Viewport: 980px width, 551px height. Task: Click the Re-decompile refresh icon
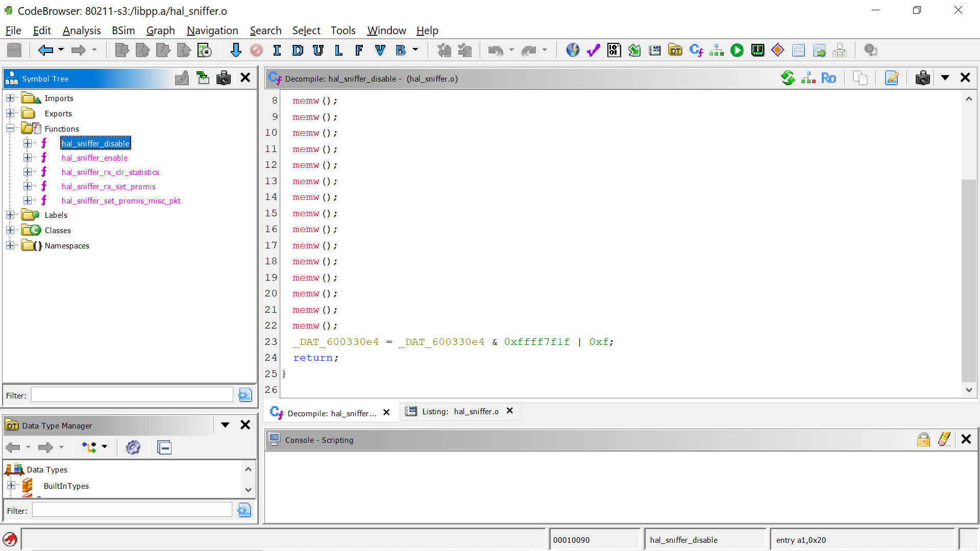[x=788, y=78]
